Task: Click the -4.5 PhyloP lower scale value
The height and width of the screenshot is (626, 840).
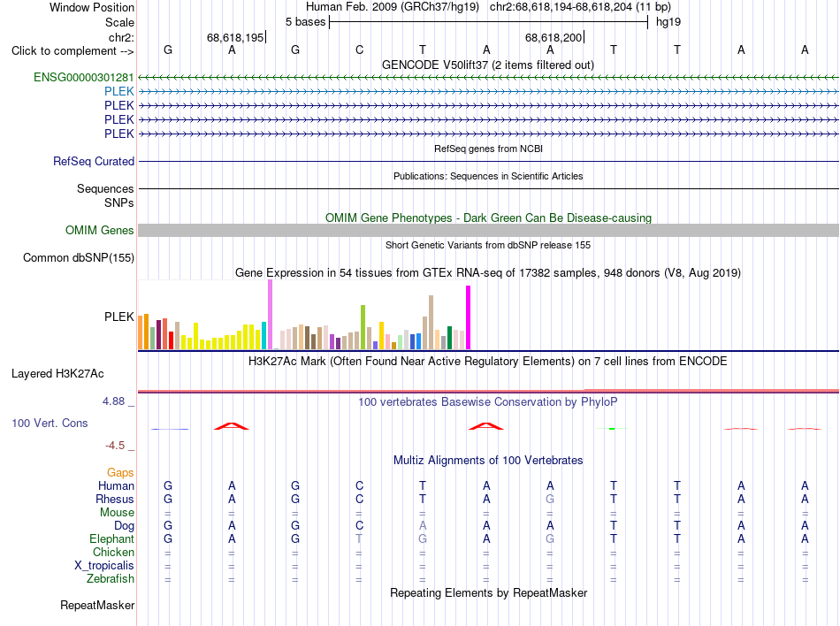Action: click(x=115, y=446)
